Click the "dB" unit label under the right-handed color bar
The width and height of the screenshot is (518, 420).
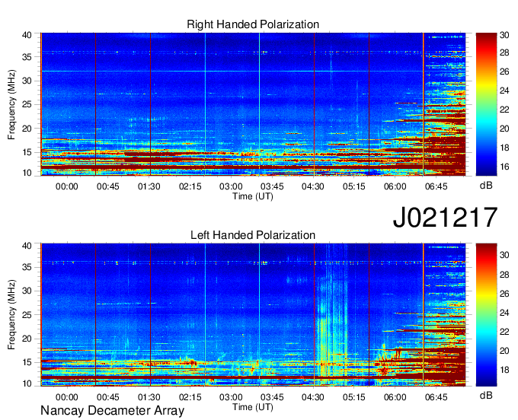pos(486,186)
